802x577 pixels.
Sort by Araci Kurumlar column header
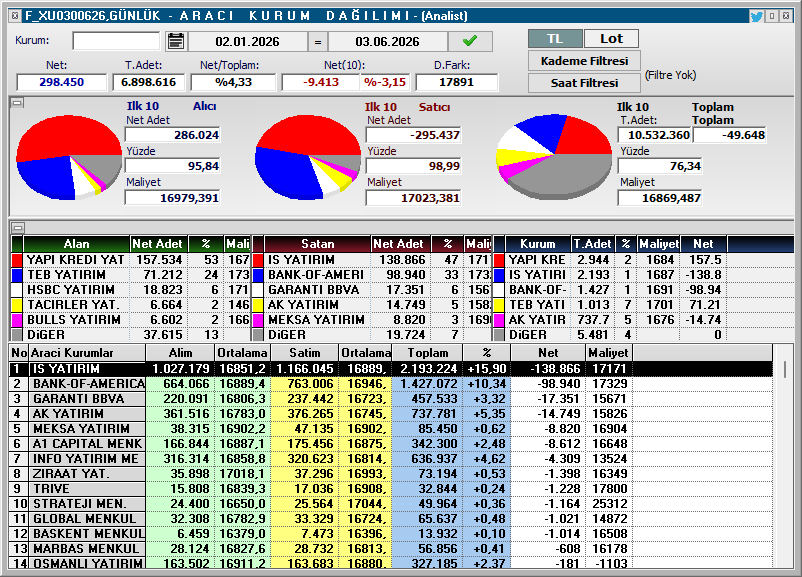click(x=87, y=353)
